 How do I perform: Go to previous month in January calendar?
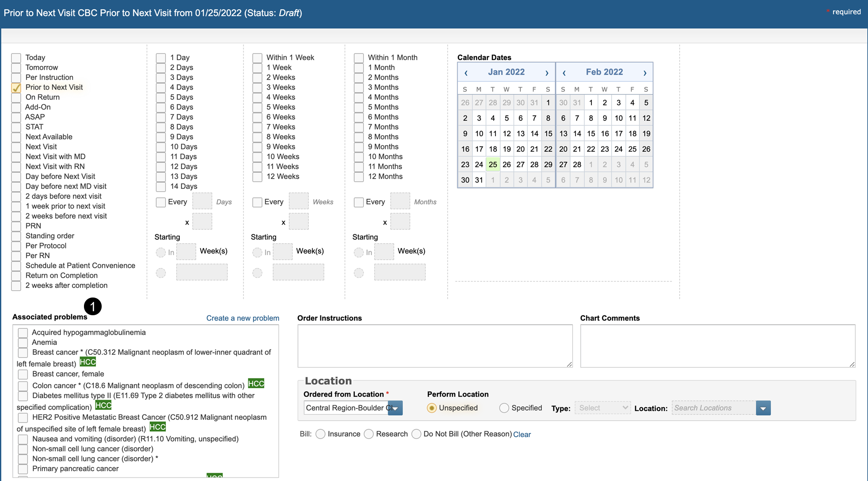(466, 73)
